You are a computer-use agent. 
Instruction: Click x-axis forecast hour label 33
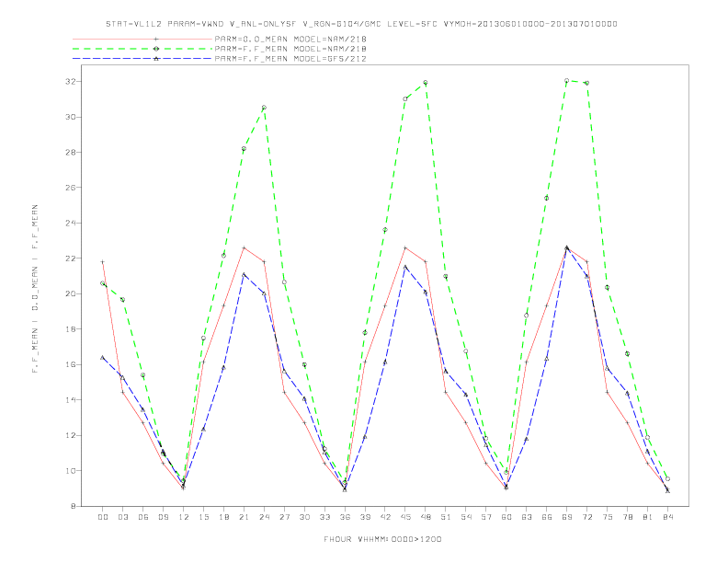(x=324, y=517)
